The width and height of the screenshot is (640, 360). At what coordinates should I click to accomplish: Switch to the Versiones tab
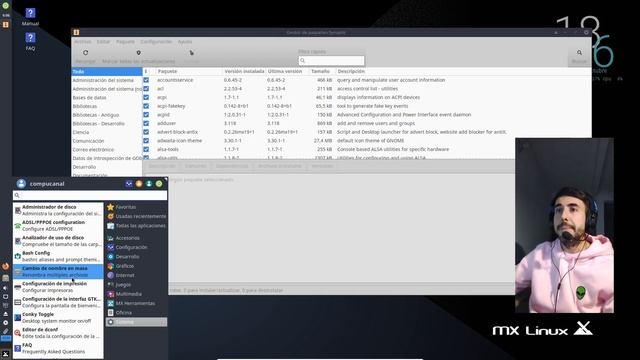pos(322,166)
